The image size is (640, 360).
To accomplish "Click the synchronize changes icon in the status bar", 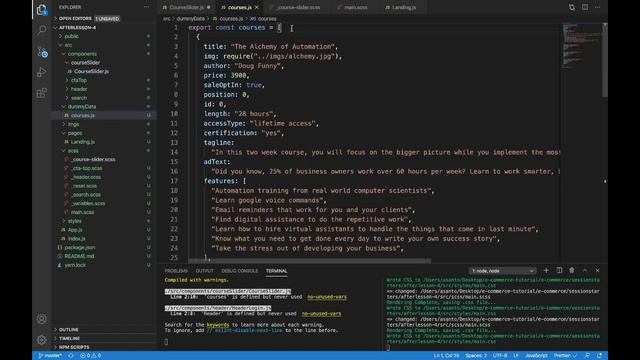I will (x=71, y=356).
